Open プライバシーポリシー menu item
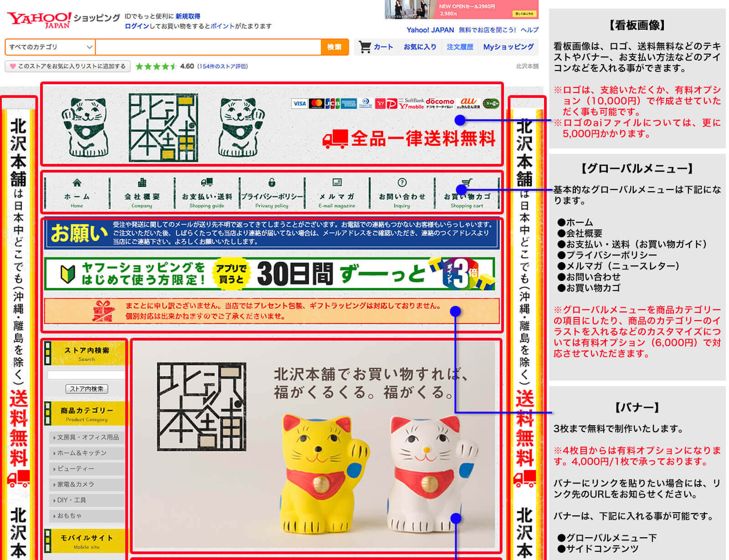The width and height of the screenshot is (729, 560). 272,193
